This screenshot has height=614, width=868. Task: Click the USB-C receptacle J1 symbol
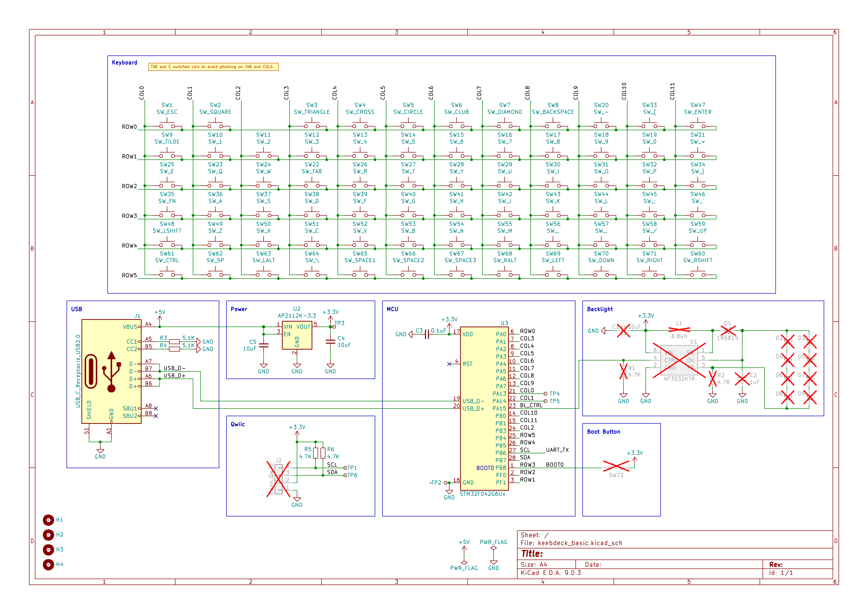tap(111, 371)
